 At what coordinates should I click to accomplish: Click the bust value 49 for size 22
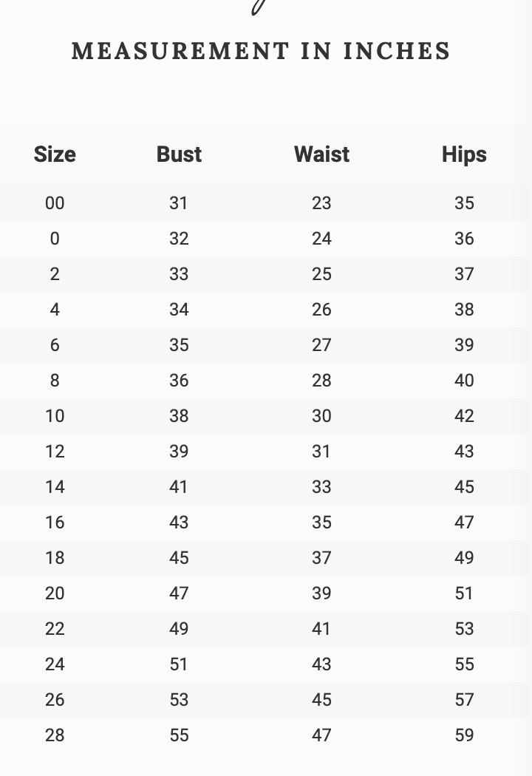click(x=179, y=629)
